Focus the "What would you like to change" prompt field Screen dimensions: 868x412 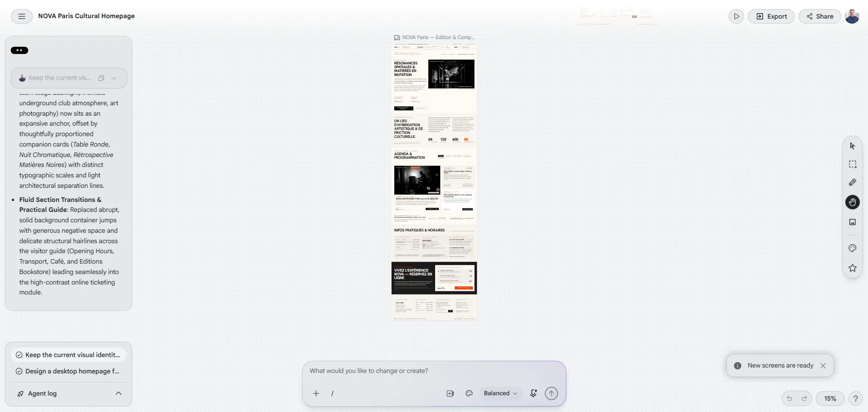click(434, 371)
